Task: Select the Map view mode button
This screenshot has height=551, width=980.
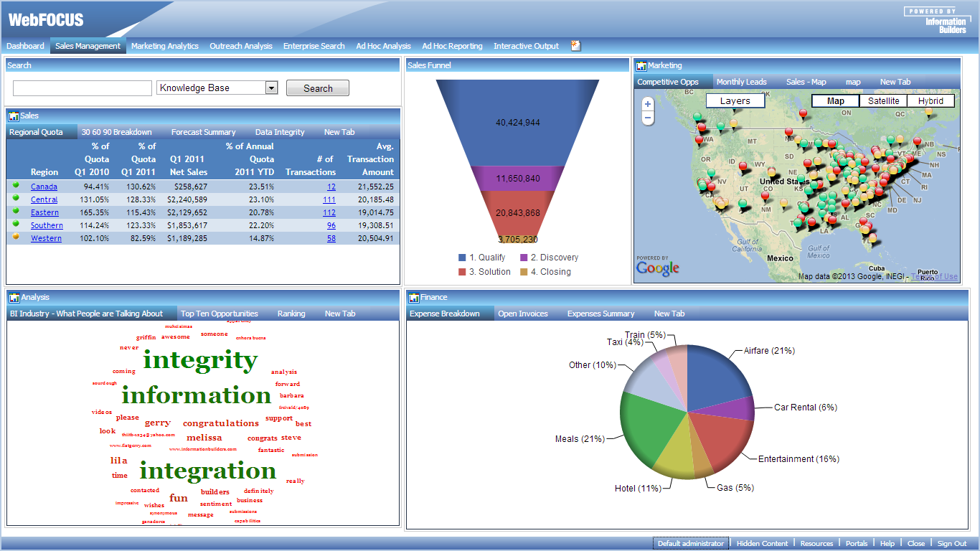Action: pos(835,101)
